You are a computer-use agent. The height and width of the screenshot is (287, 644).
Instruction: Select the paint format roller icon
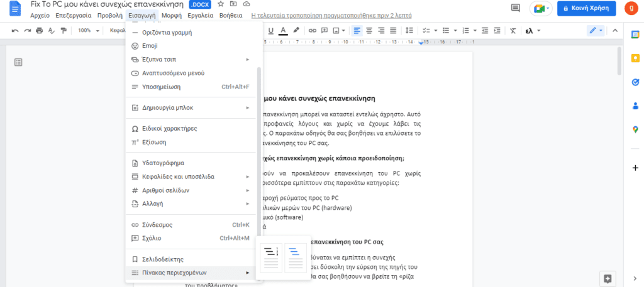click(x=64, y=30)
